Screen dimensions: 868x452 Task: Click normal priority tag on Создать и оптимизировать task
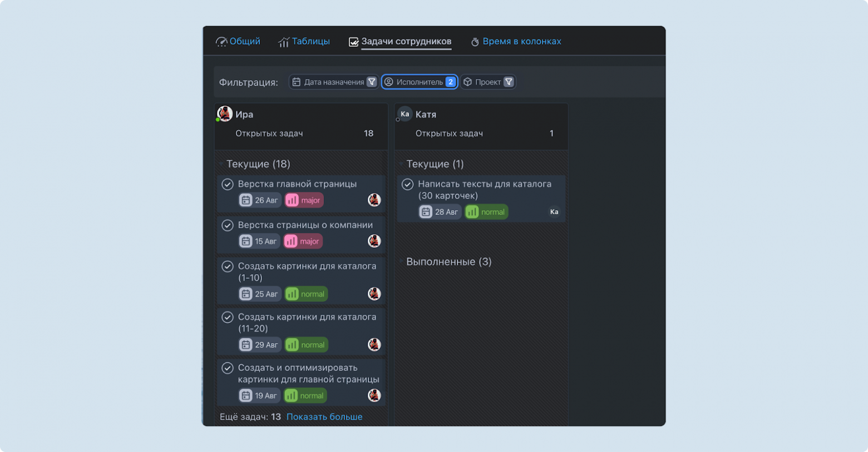(x=305, y=396)
